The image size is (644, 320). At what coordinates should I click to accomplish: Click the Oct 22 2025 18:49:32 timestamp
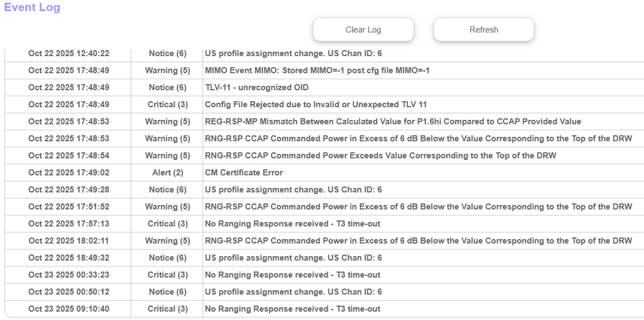pos(69,258)
